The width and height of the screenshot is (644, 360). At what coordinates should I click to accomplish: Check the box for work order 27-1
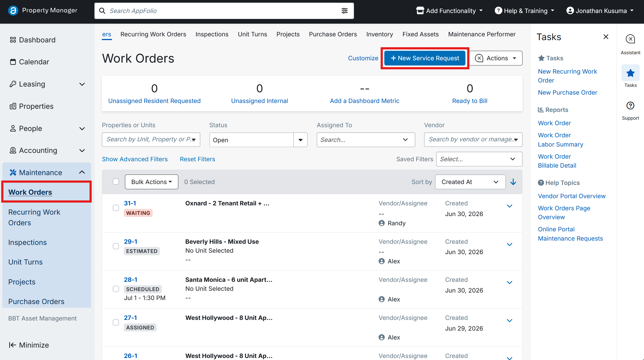pyautogui.click(x=116, y=322)
